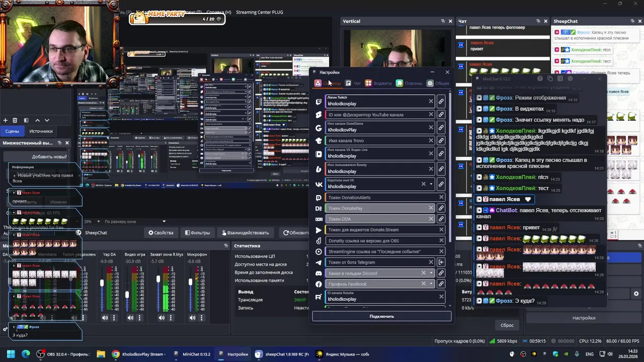Undock the Vertical panel
This screenshot has height=362, width=644.
[x=443, y=21]
